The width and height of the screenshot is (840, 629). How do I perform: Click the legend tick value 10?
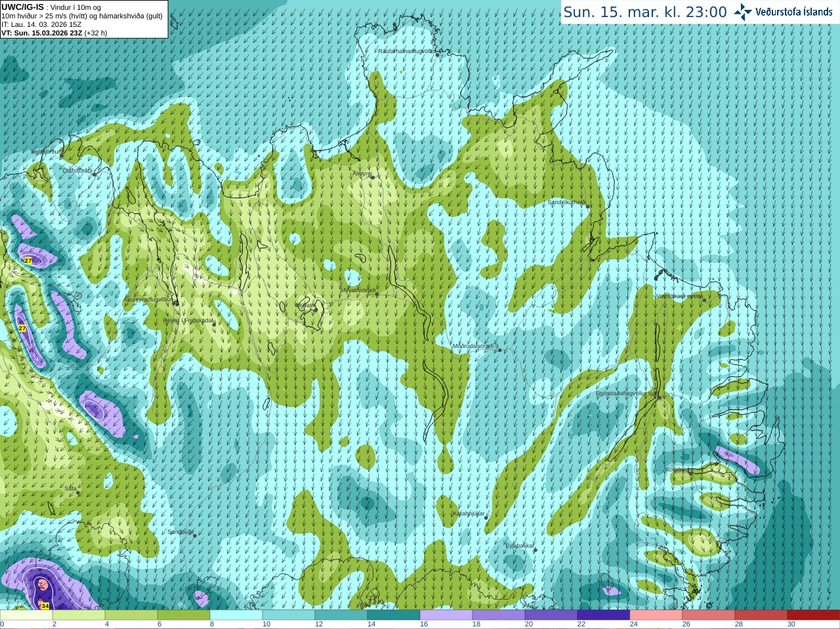tap(266, 624)
